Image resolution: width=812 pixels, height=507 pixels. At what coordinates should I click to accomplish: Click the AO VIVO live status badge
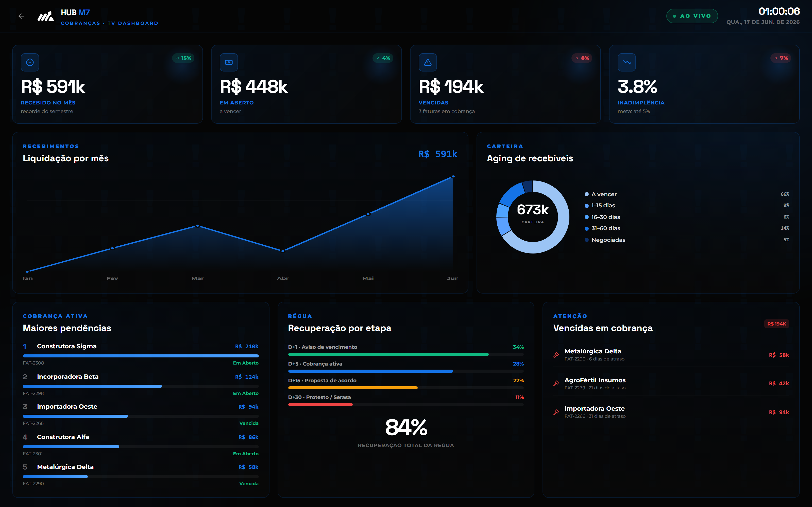click(692, 16)
